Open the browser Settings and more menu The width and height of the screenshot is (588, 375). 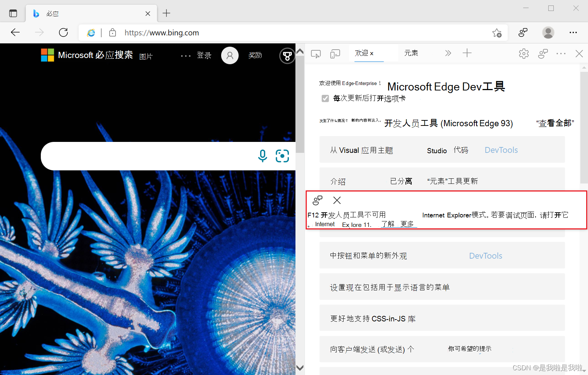coord(573,32)
